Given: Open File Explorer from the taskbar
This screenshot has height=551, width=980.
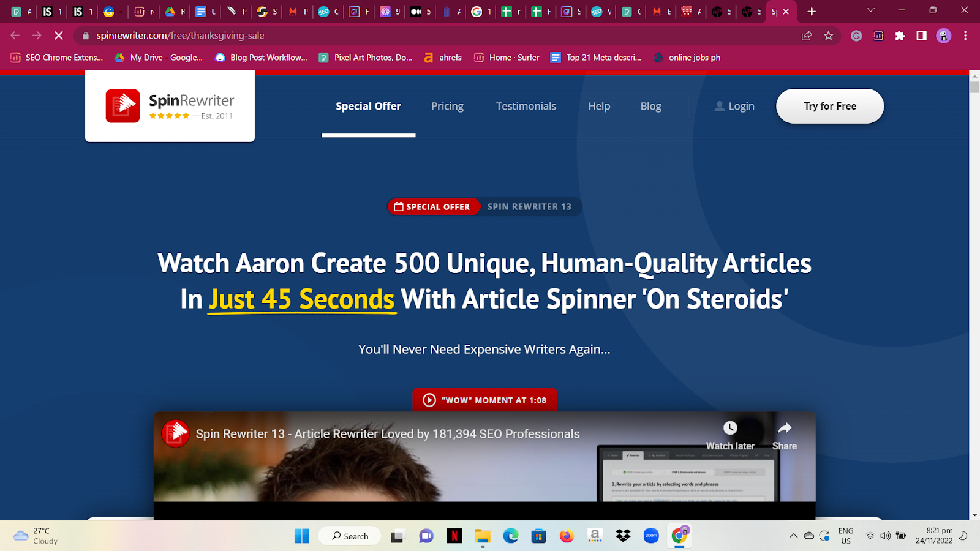Looking at the screenshot, I should pos(483,536).
